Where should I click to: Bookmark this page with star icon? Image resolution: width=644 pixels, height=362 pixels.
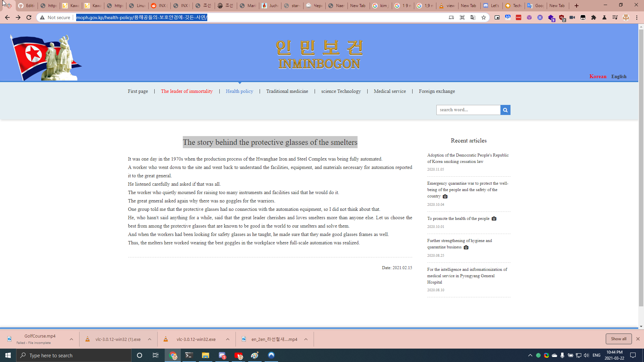(484, 17)
